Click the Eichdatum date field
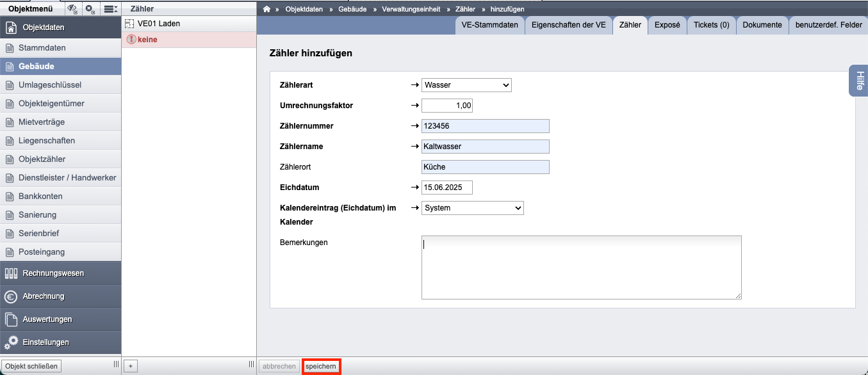The image size is (868, 375). click(447, 187)
